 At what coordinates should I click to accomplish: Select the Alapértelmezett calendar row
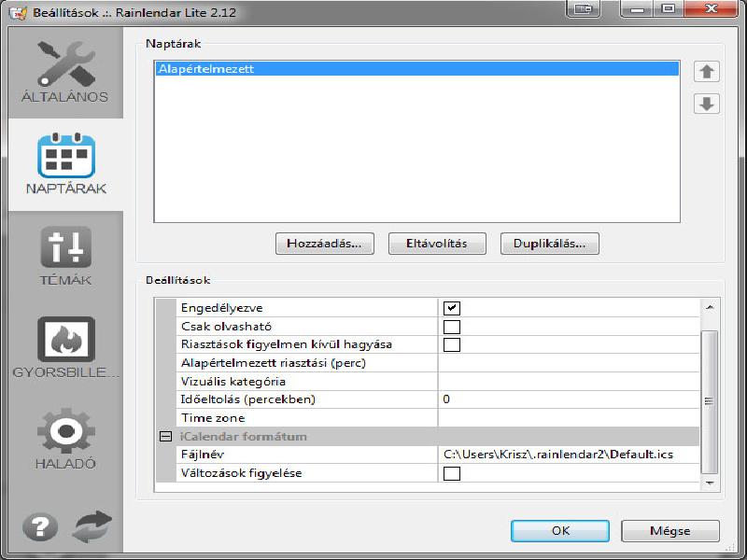pyautogui.click(x=416, y=68)
